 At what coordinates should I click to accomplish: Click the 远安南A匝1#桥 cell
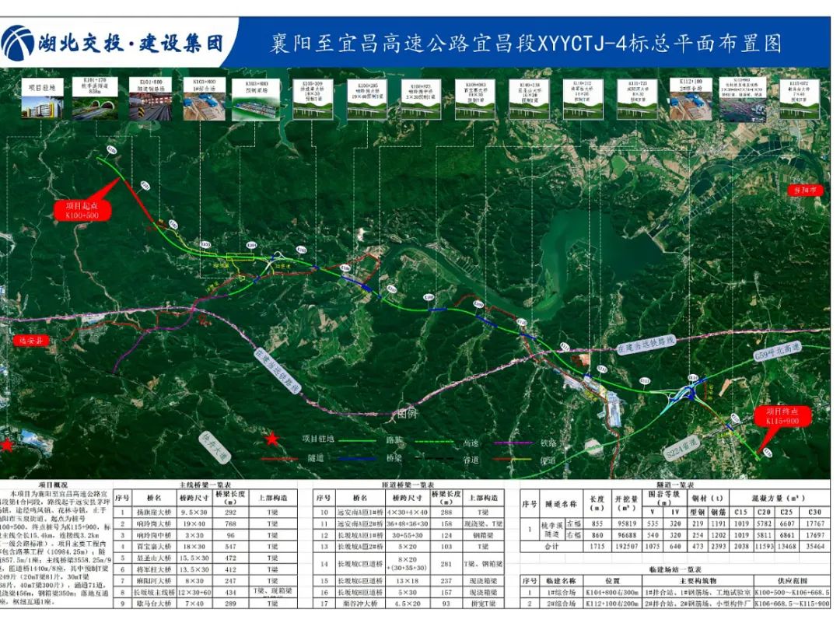click(360, 512)
